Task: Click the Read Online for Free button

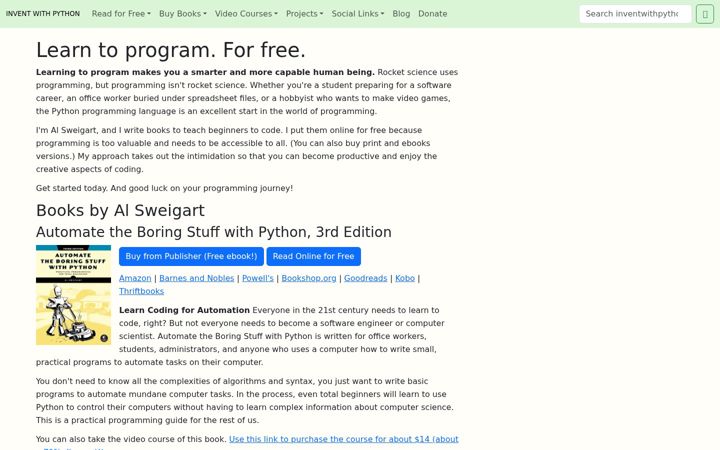Action: [314, 256]
